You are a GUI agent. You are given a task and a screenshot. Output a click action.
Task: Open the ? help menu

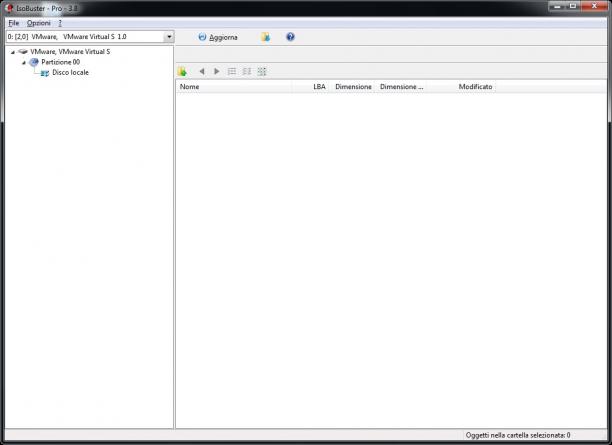[60, 23]
